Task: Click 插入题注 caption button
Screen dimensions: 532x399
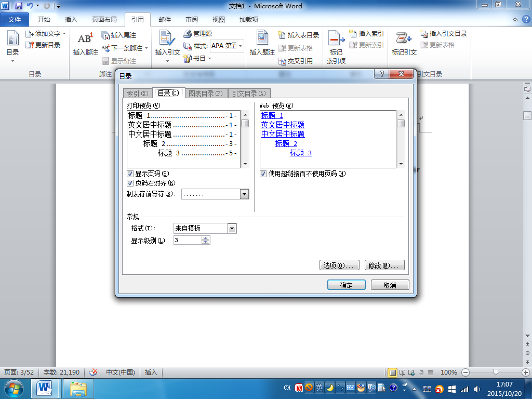Action: pos(262,43)
